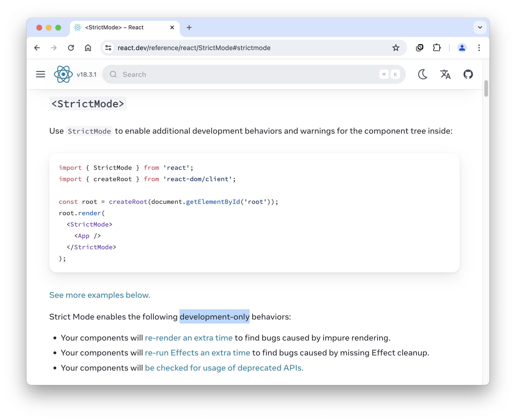The height and width of the screenshot is (420, 516).
Task: Open a new browser tab
Action: (189, 28)
